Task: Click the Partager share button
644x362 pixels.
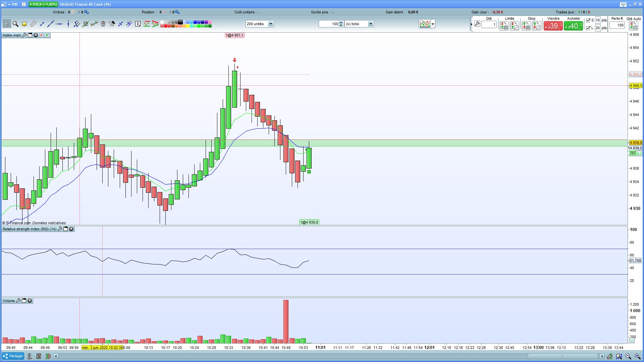Action: pyautogui.click(x=13, y=356)
